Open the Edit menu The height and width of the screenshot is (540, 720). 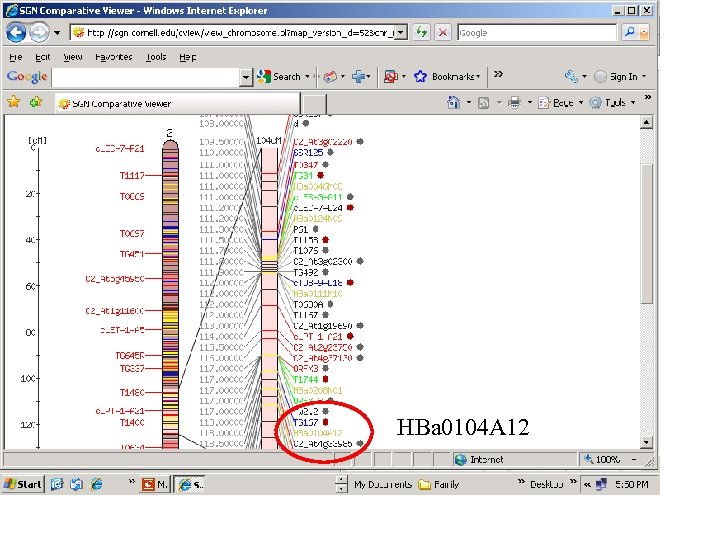pos(42,57)
